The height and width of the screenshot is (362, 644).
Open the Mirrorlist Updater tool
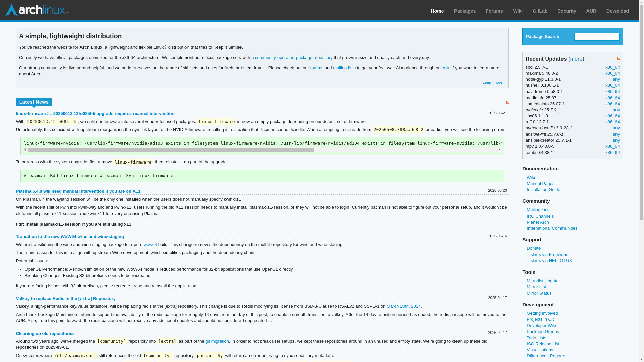point(543,281)
